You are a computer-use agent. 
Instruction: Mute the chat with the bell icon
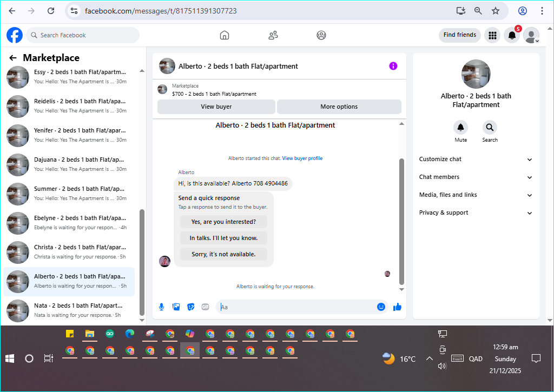click(x=461, y=128)
